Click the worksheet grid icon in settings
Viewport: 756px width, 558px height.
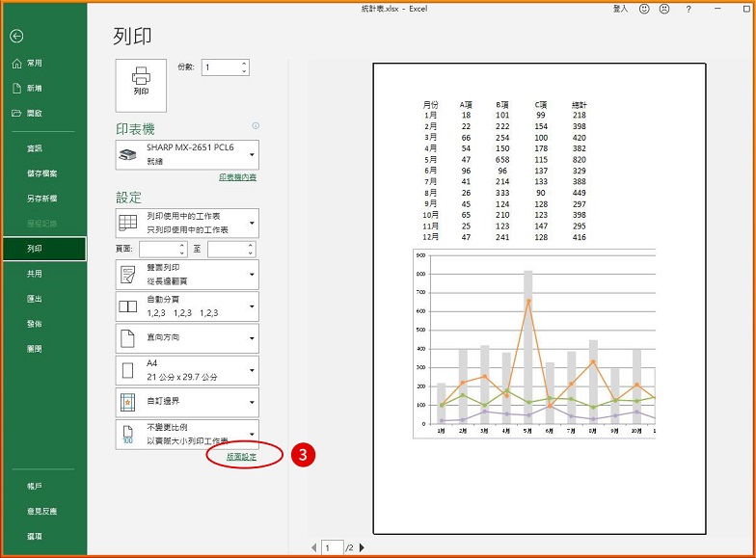pyautogui.click(x=127, y=223)
